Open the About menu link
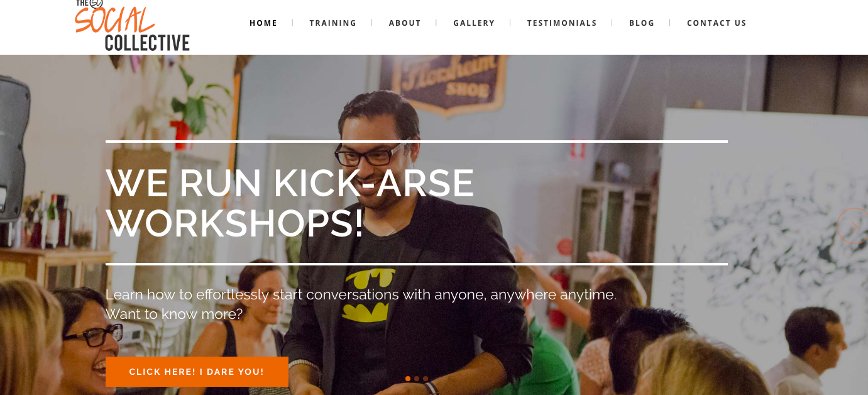 click(x=405, y=23)
